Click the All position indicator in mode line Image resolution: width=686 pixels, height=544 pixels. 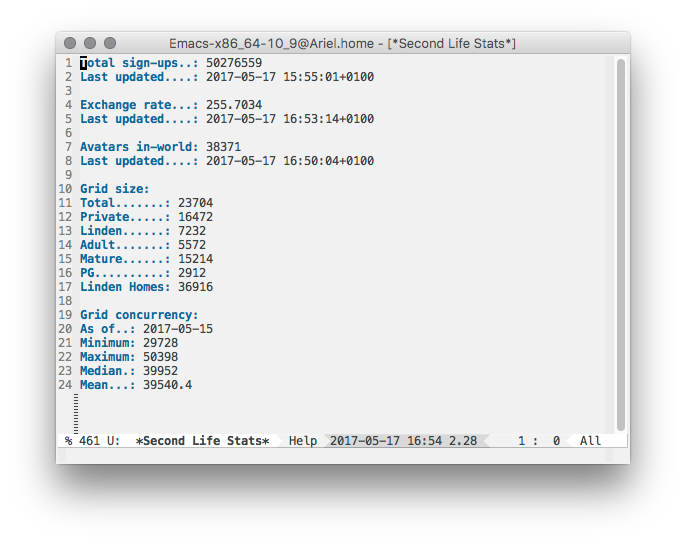590,441
